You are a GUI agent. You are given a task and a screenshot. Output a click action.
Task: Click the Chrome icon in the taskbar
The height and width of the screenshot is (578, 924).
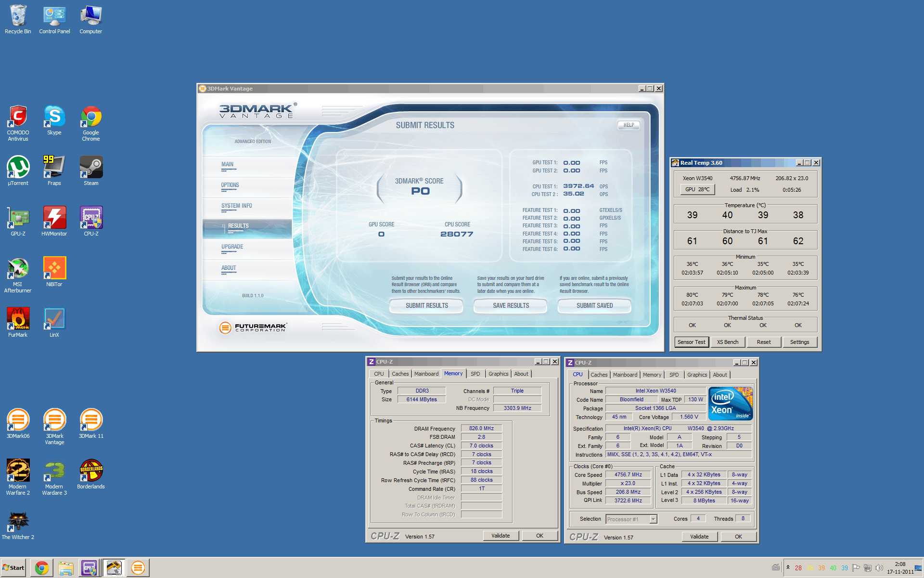[42, 568]
